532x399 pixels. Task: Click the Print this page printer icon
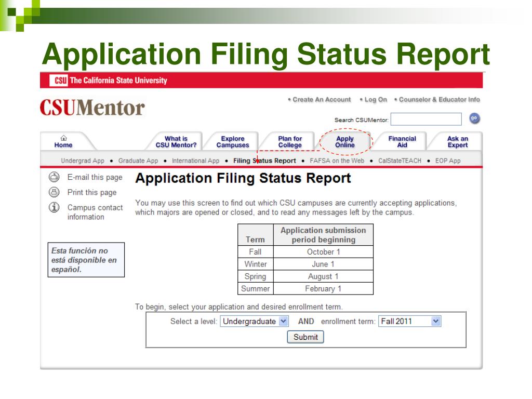click(54, 192)
